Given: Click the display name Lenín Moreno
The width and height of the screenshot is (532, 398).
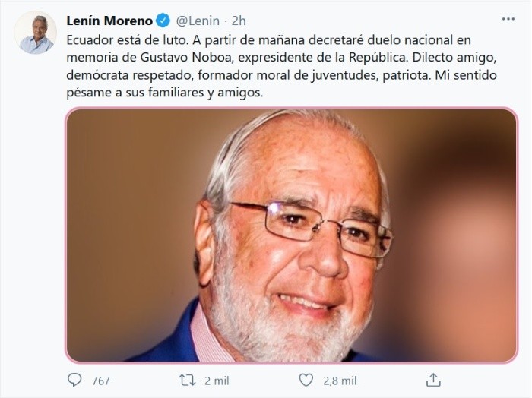Looking at the screenshot, I should click(109, 20).
